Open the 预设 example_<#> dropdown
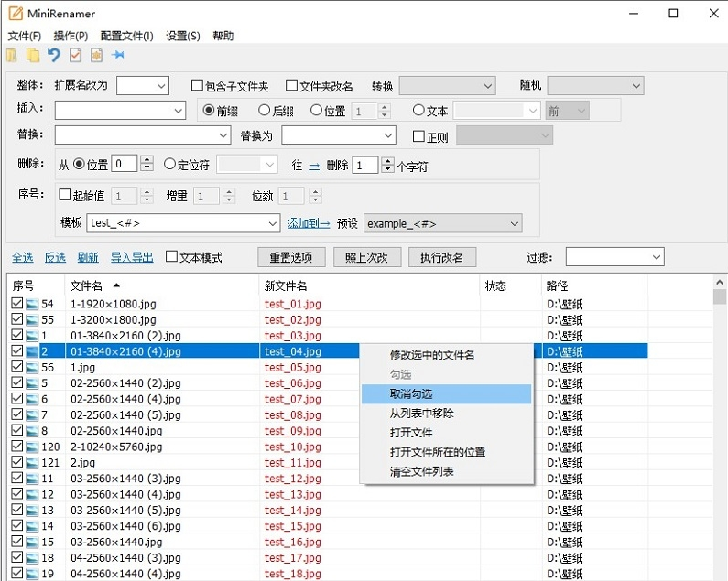This screenshot has width=728, height=581. point(514,223)
